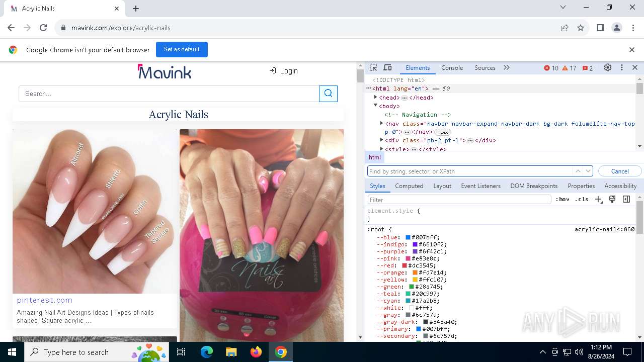Open the DOM Breakpoints pane tab
This screenshot has width=644, height=362.
coord(534,186)
